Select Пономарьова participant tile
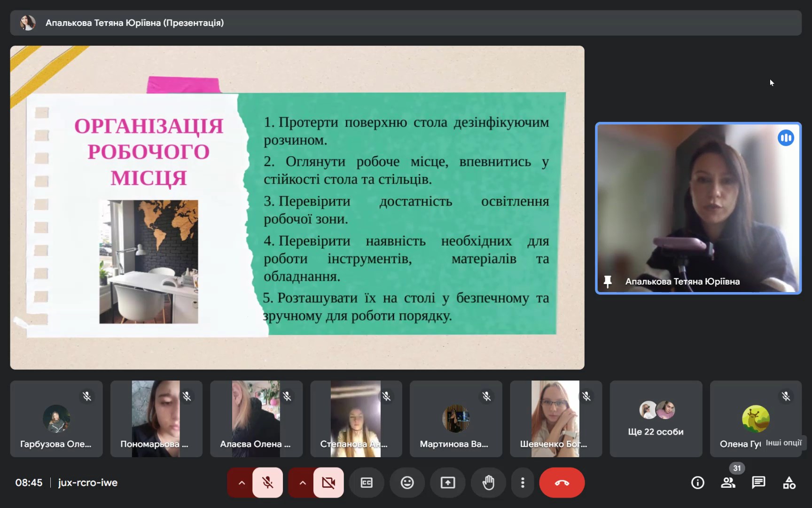812x508 pixels. coord(156,419)
